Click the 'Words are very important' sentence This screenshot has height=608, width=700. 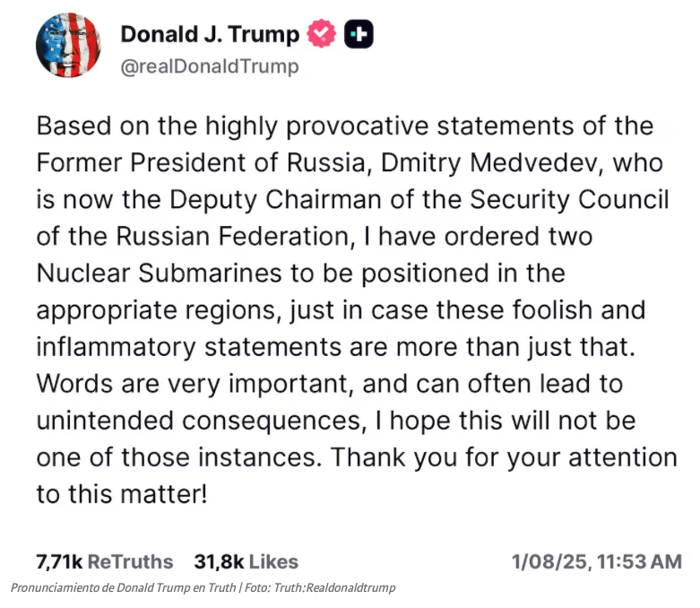point(193,384)
